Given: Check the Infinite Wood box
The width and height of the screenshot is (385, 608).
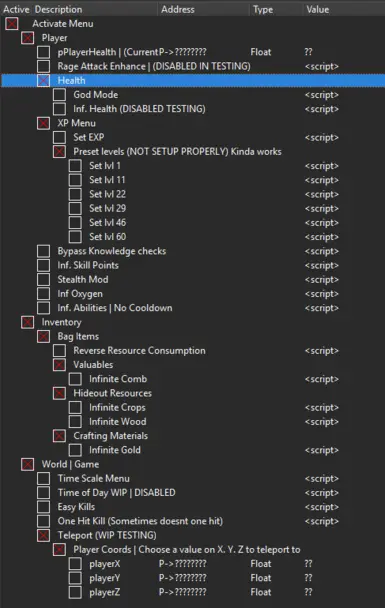Looking at the screenshot, I should click(x=75, y=422).
